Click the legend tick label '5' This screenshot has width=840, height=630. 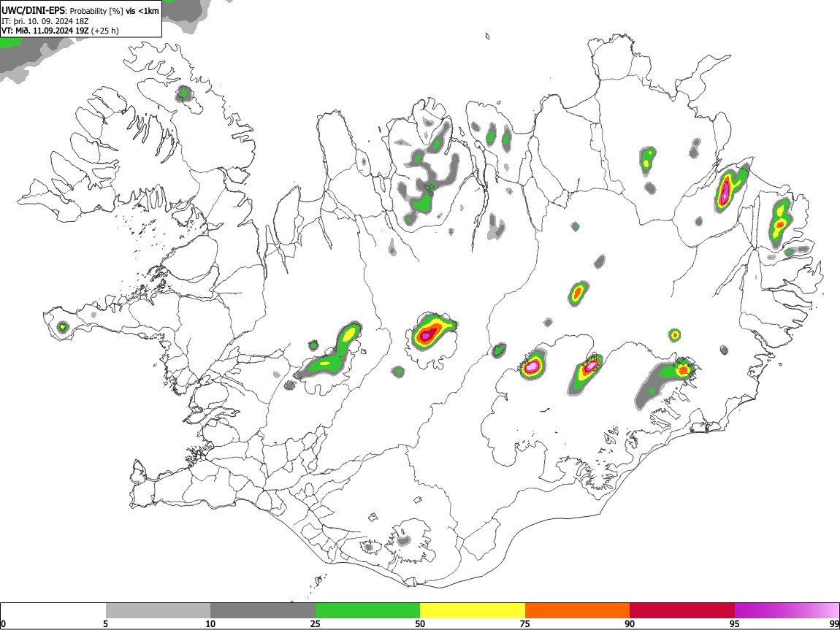point(105,623)
